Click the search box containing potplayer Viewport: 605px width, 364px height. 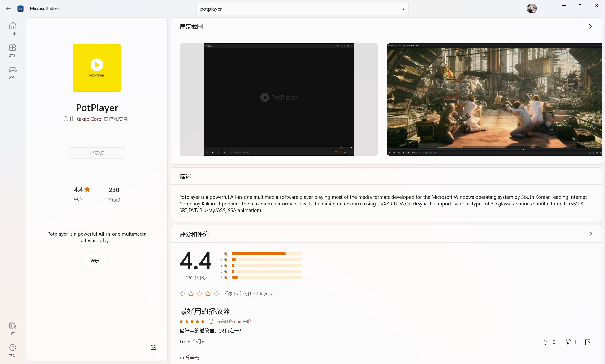tap(302, 9)
